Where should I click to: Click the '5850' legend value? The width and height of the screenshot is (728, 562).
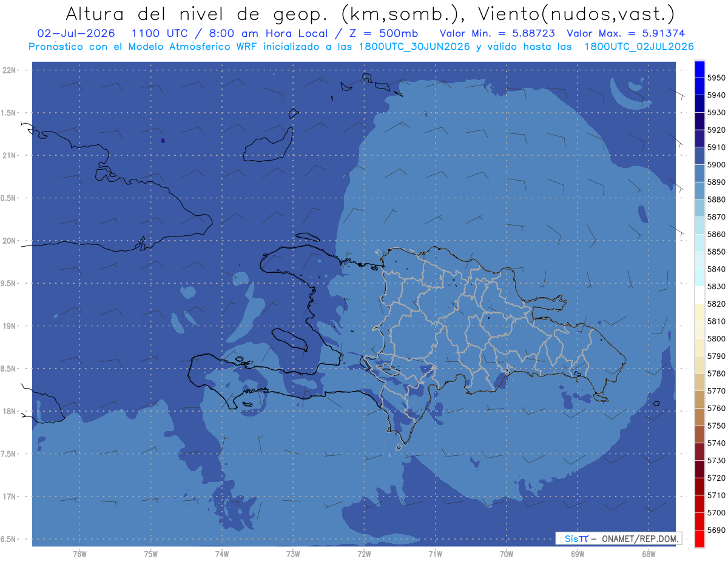pos(716,252)
